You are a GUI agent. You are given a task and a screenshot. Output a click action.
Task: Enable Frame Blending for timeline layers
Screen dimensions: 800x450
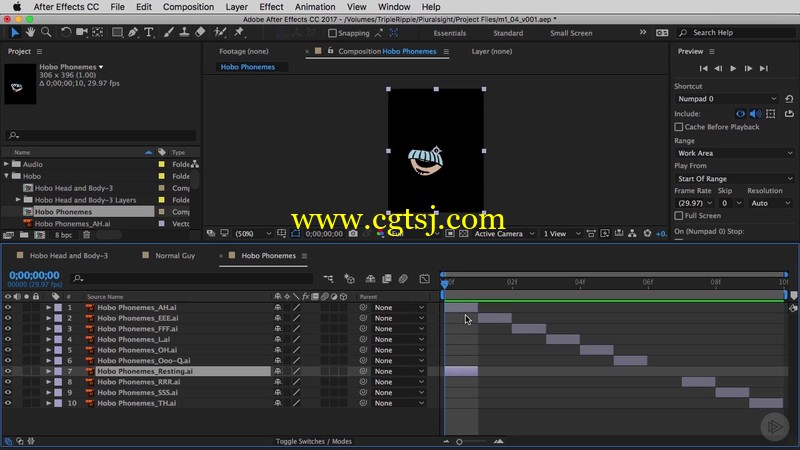click(387, 279)
